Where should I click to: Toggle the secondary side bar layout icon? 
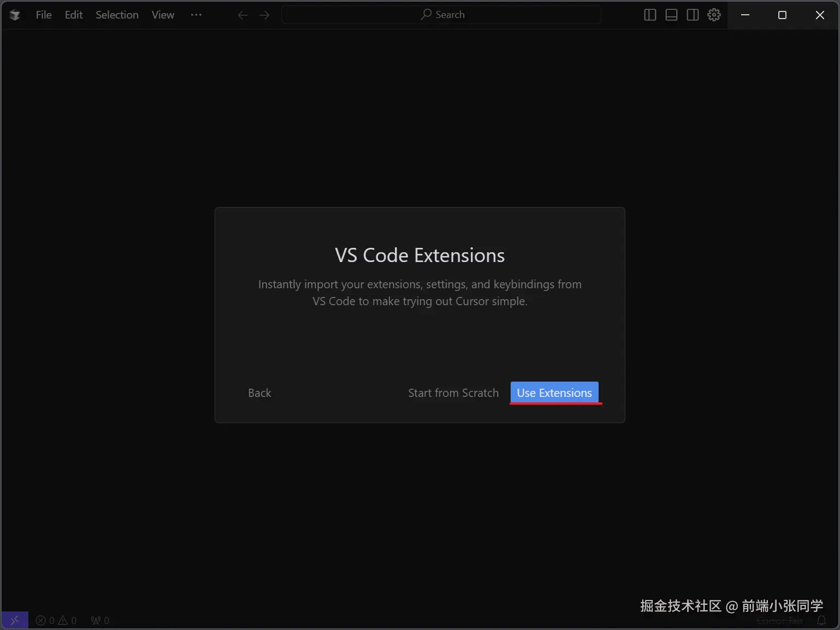(x=693, y=15)
